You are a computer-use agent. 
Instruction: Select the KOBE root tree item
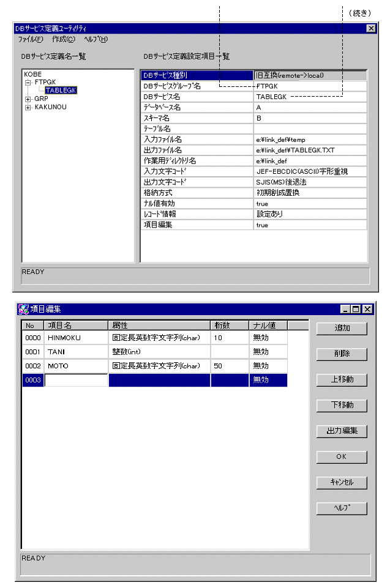pyautogui.click(x=32, y=74)
